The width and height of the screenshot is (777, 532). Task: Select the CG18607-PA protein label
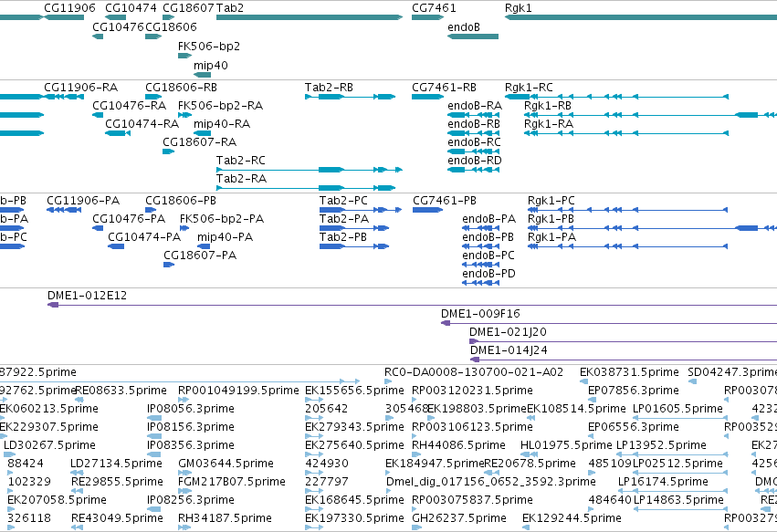[200, 256]
